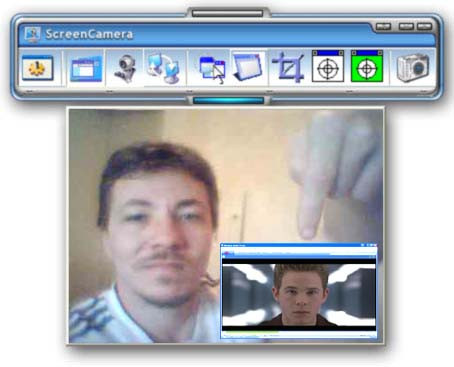Click the green progress bar in media player
Viewport: 454px width, 367px height.
(x=251, y=332)
